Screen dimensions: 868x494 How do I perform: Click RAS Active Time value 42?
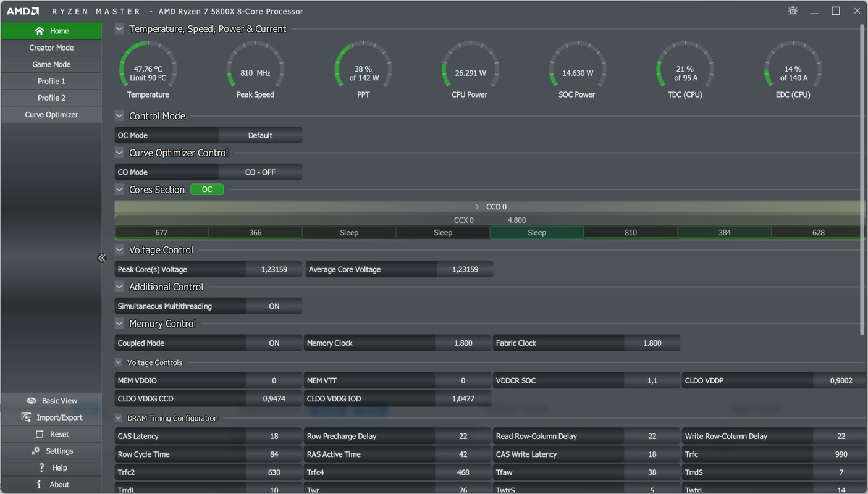(463, 454)
